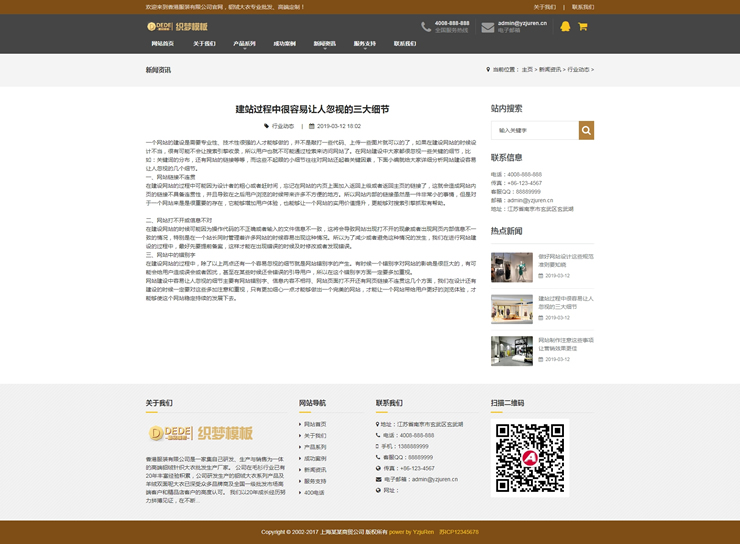Expand the 产品系列 navigation dropdown
Screen dimensions: 740x544
pyautogui.click(x=245, y=44)
